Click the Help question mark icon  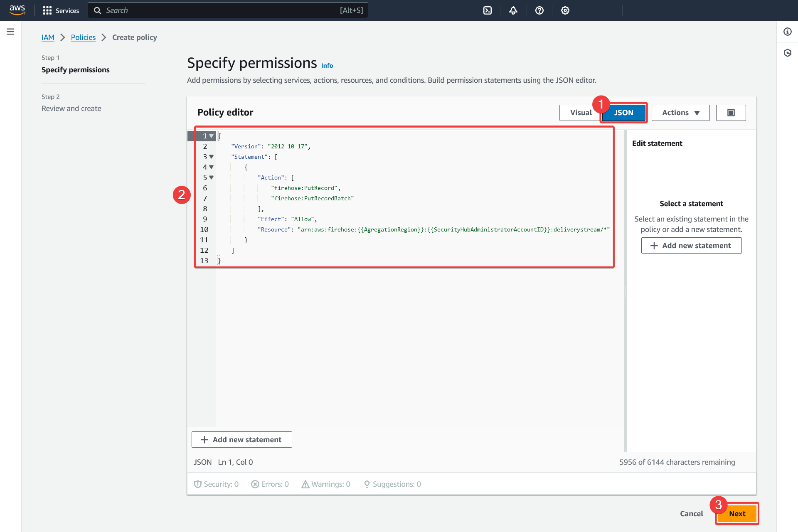[539, 10]
